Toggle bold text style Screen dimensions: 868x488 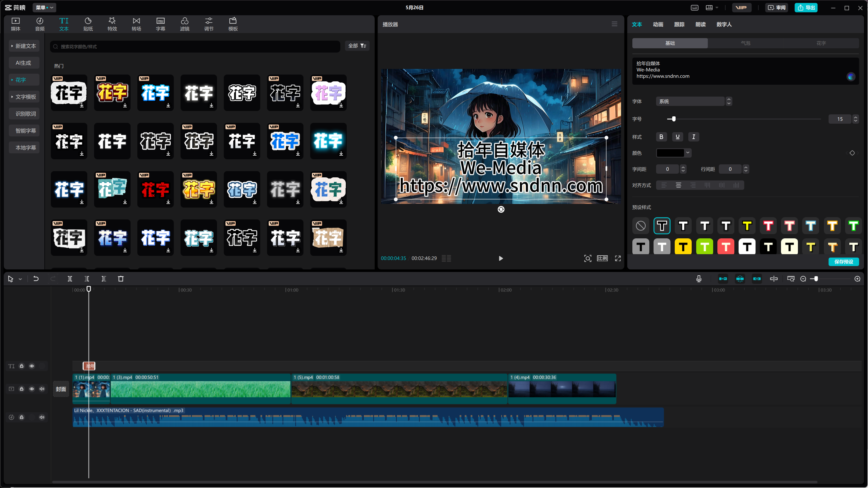(661, 137)
